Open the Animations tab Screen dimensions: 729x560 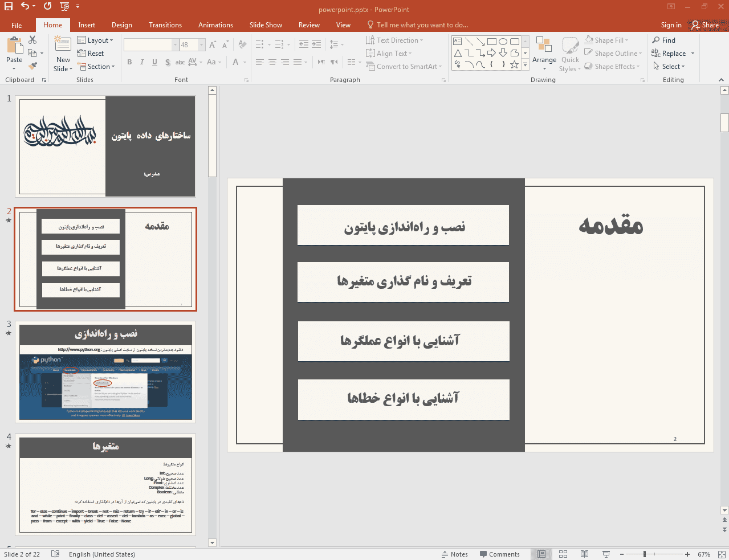point(215,25)
